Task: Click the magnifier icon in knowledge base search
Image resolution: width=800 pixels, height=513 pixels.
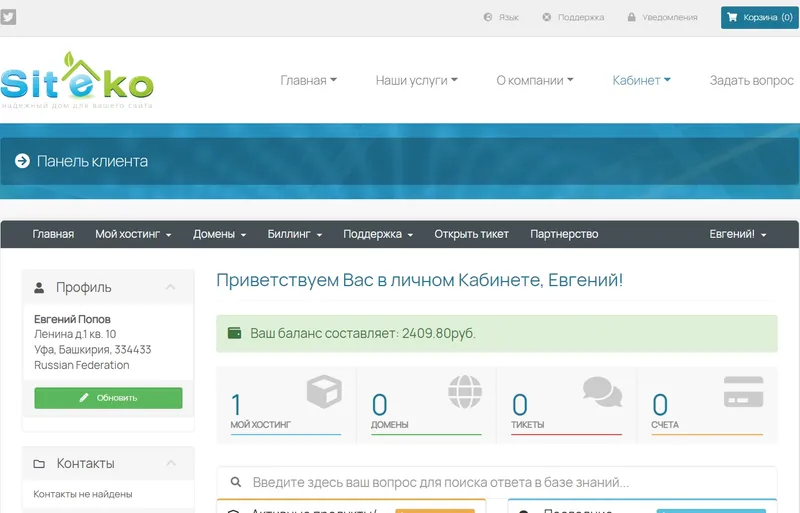Action: coord(236,482)
